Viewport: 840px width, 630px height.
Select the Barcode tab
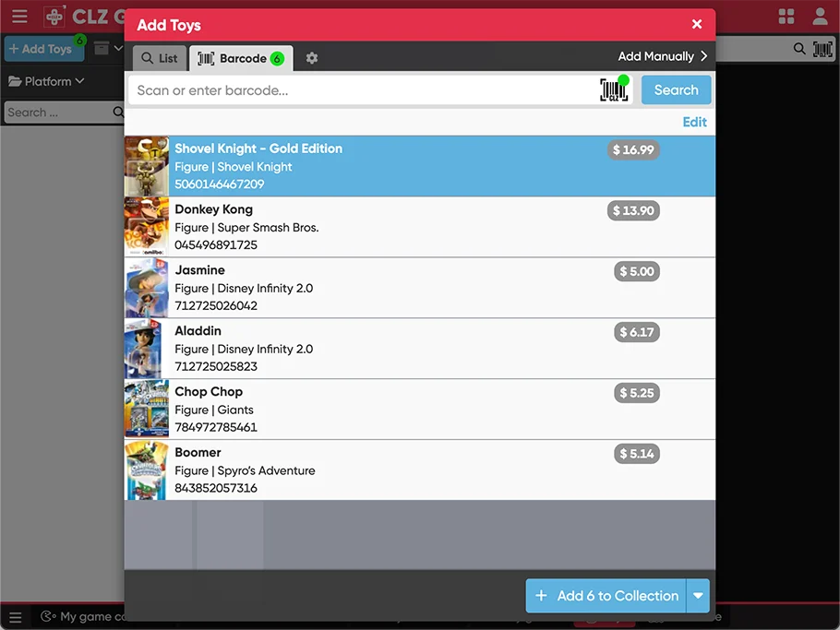point(241,58)
